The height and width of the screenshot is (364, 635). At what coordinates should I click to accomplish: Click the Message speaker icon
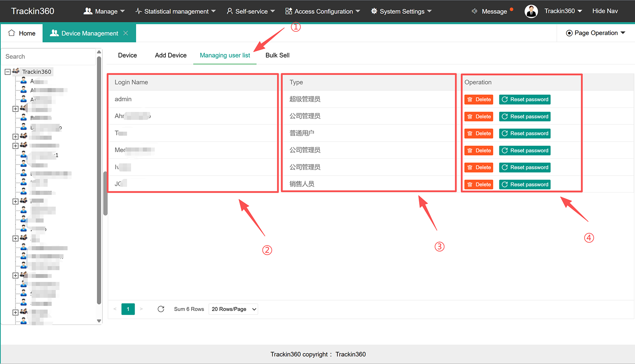point(474,11)
